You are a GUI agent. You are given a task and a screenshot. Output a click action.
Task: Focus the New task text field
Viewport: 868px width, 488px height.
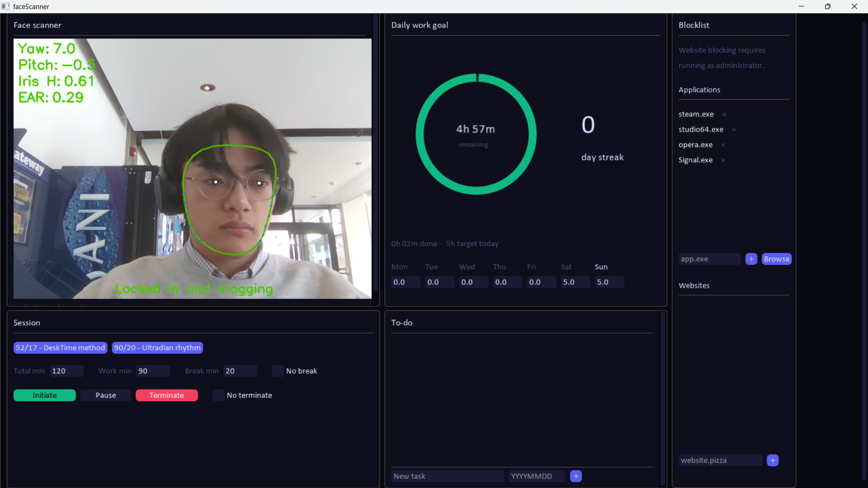pos(448,476)
